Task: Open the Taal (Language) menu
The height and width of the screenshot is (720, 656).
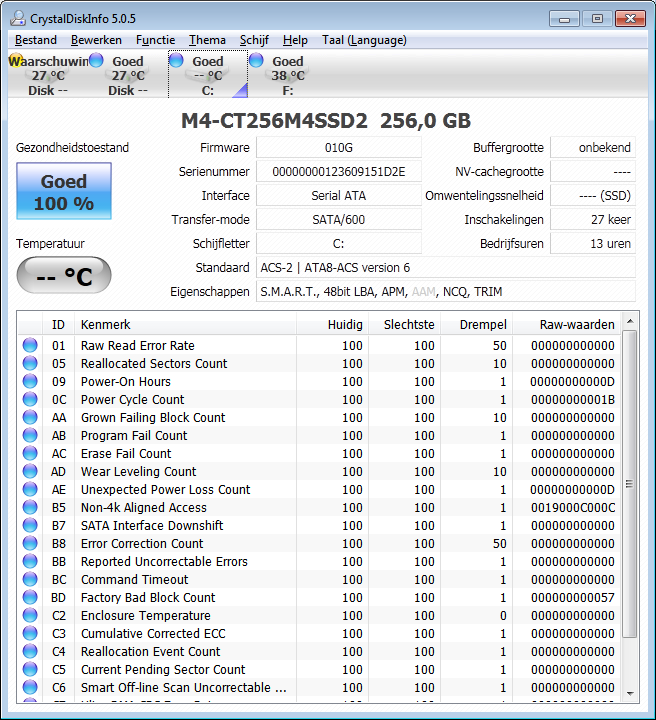Action: click(x=364, y=40)
